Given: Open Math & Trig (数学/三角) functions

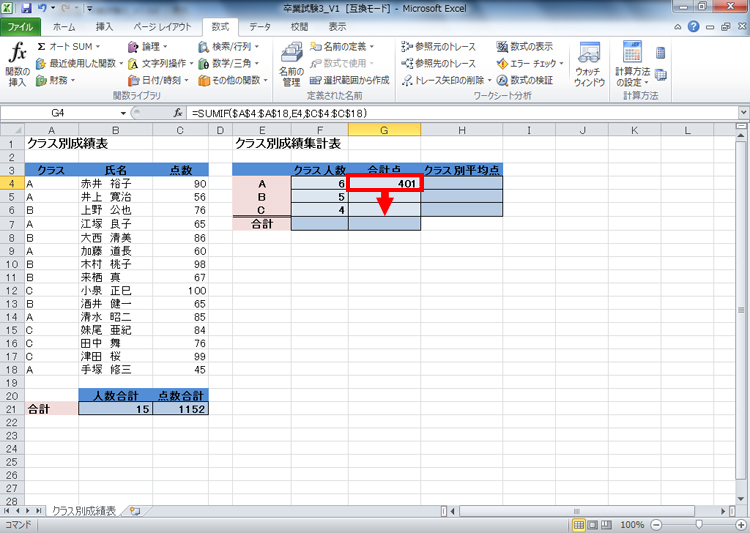Looking at the screenshot, I should click(229, 63).
